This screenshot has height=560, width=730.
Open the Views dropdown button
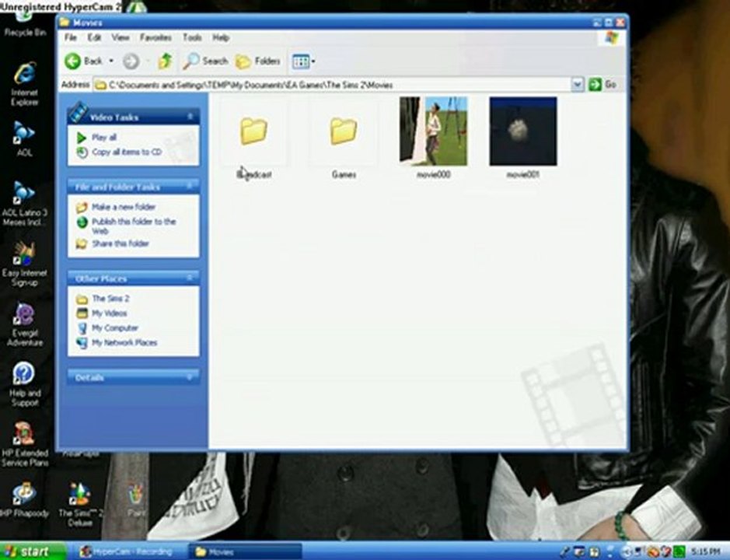pos(303,61)
